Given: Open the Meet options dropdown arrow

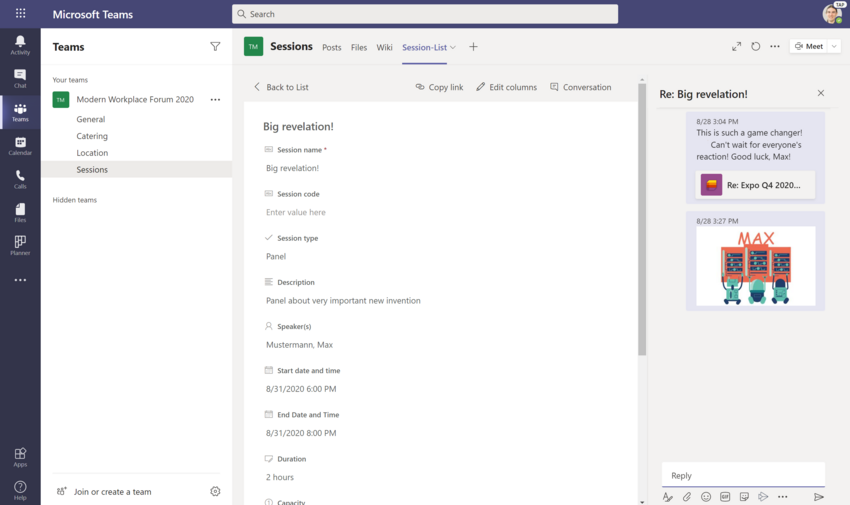Looking at the screenshot, I should point(834,47).
